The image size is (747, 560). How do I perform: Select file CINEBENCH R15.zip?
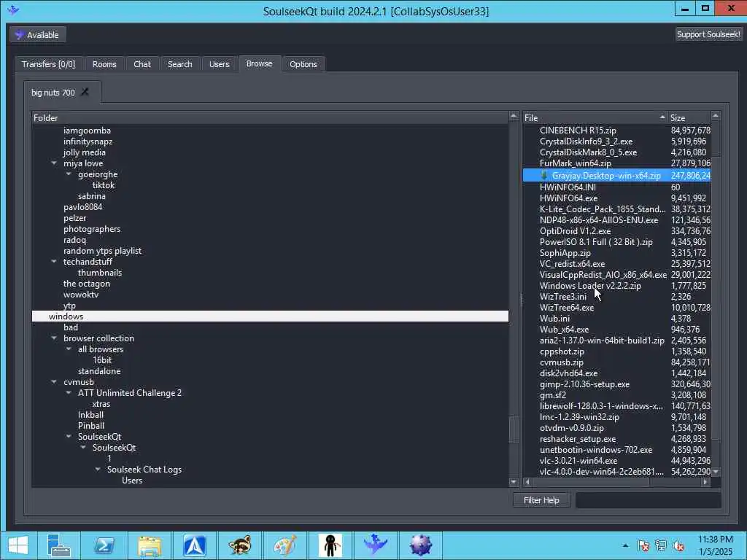[578, 131]
